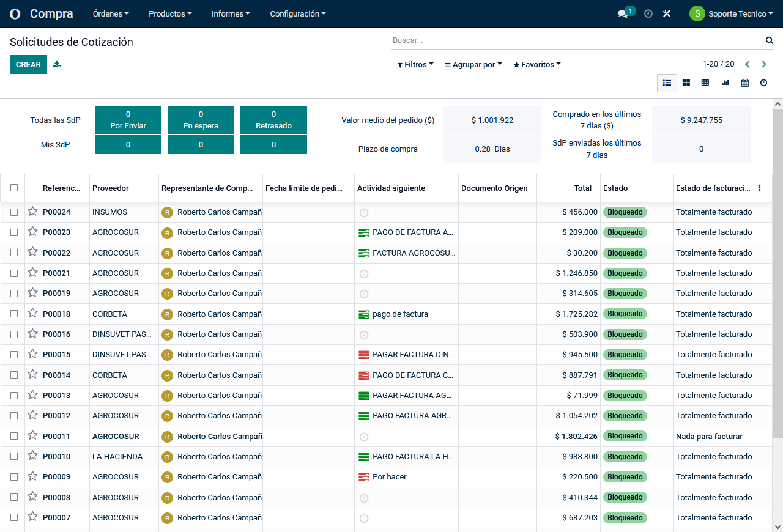Click the search magnifier icon
Image resolution: width=783 pixels, height=532 pixels.
click(770, 40)
